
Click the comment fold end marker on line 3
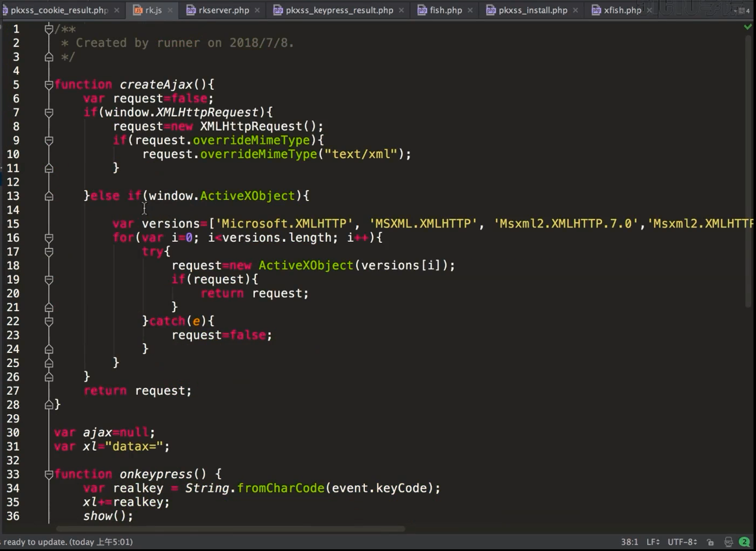(x=49, y=56)
